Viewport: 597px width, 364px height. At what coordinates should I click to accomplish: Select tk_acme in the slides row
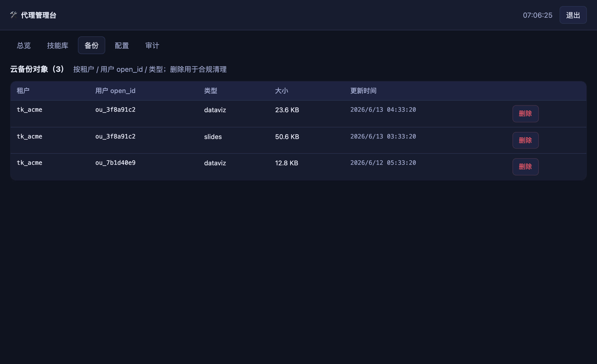(29, 136)
